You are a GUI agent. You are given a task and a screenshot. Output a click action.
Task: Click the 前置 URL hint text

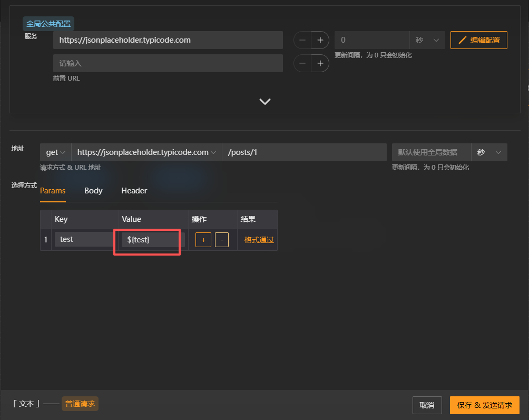(66, 79)
